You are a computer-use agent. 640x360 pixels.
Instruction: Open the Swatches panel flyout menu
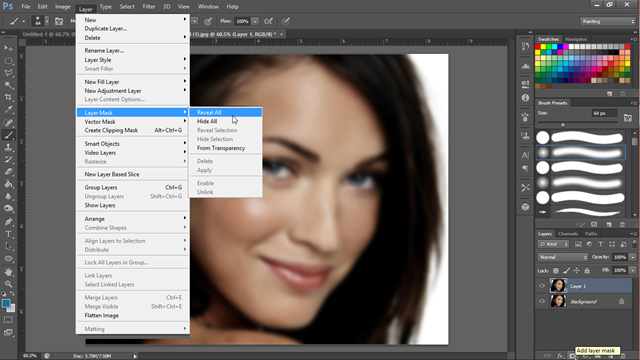pos(633,39)
